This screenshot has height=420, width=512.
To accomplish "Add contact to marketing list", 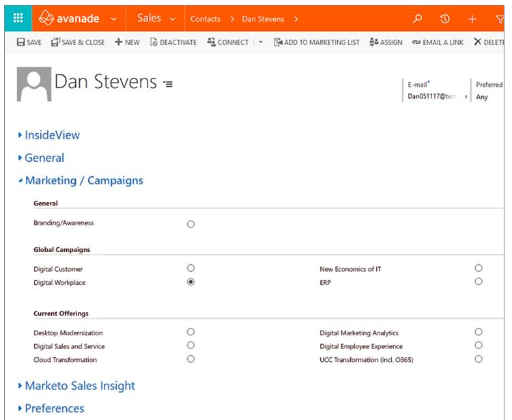I will coord(316,42).
